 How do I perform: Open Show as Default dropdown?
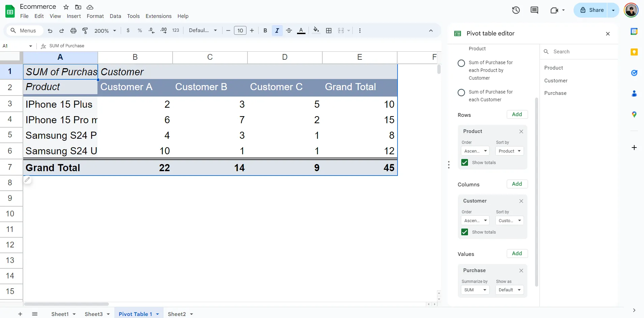point(509,290)
